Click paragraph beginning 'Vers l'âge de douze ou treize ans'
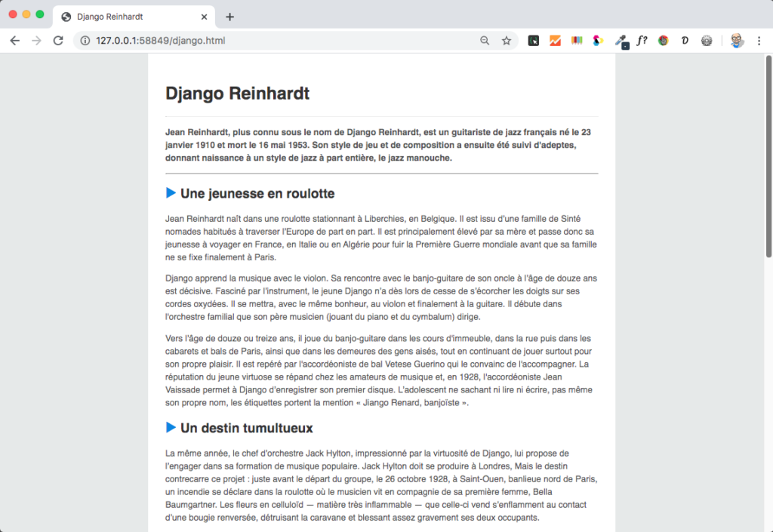Screen dimensions: 773x532 [x=381, y=371]
